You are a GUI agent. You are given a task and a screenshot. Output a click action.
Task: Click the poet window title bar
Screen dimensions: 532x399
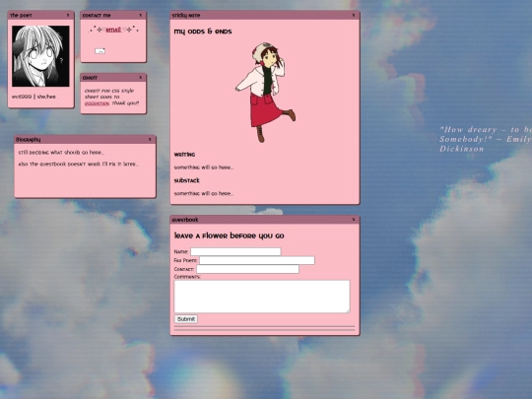point(40,15)
